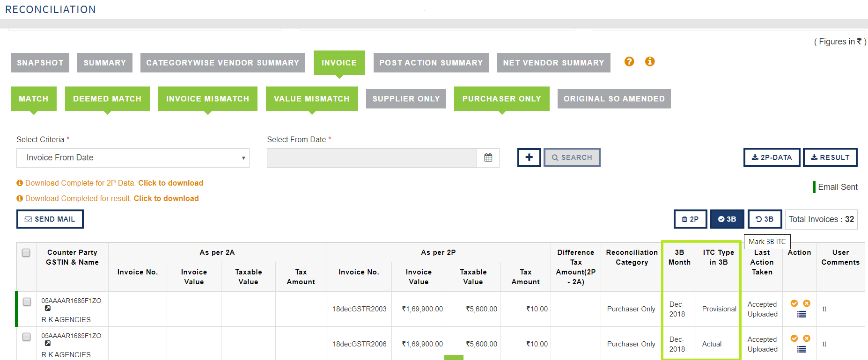Click the delete 2P trash button
The height and width of the screenshot is (360, 868).
pyautogui.click(x=691, y=219)
